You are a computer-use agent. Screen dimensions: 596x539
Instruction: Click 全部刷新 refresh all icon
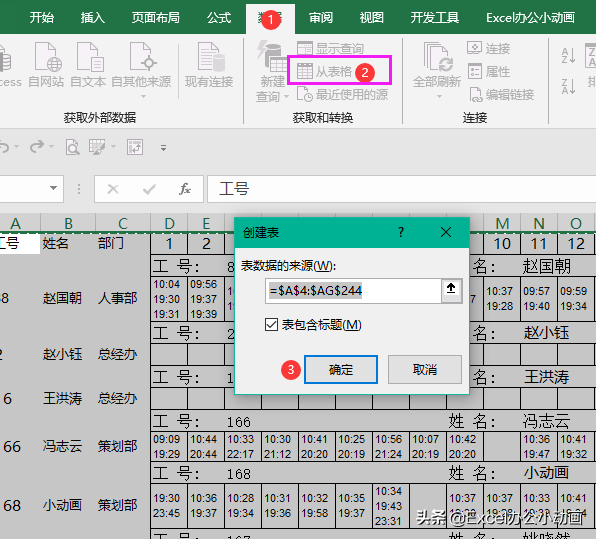(437, 65)
